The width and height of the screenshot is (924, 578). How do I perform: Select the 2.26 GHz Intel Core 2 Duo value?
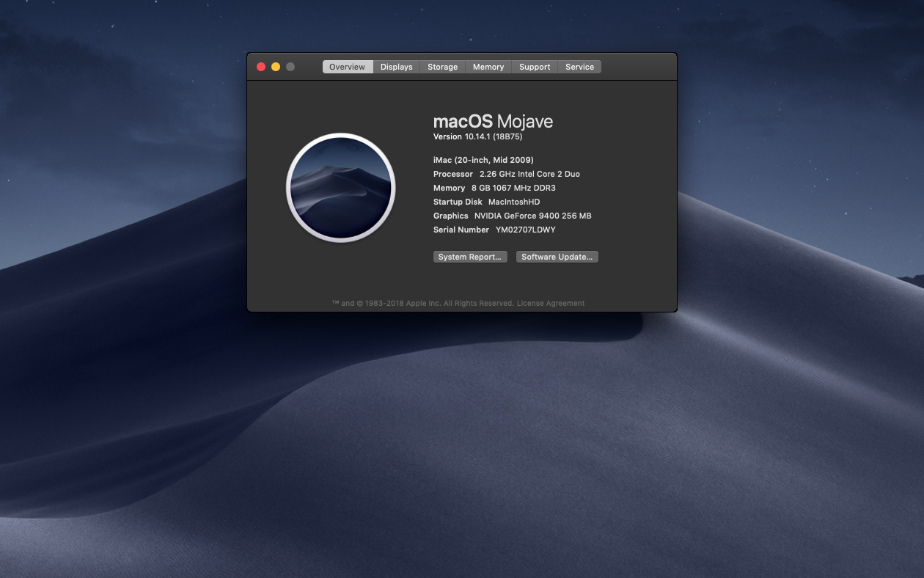tap(529, 174)
